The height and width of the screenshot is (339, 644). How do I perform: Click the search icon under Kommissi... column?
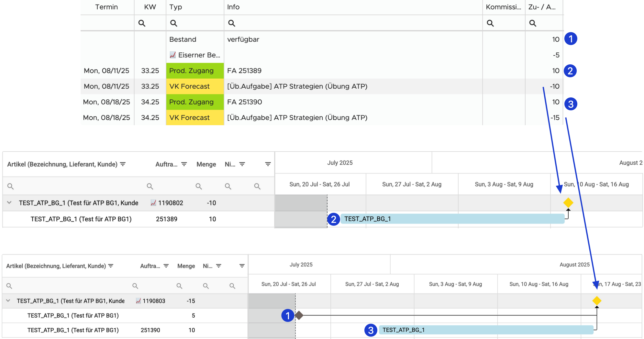pyautogui.click(x=490, y=23)
